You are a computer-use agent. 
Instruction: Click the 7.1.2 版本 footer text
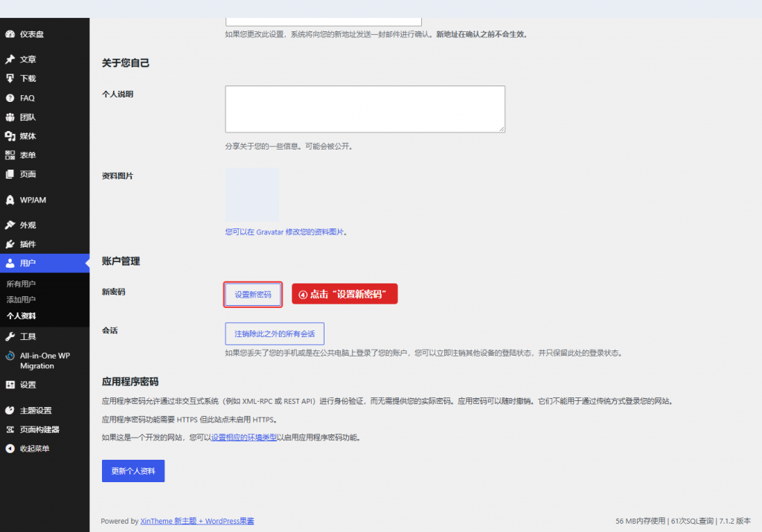734,521
